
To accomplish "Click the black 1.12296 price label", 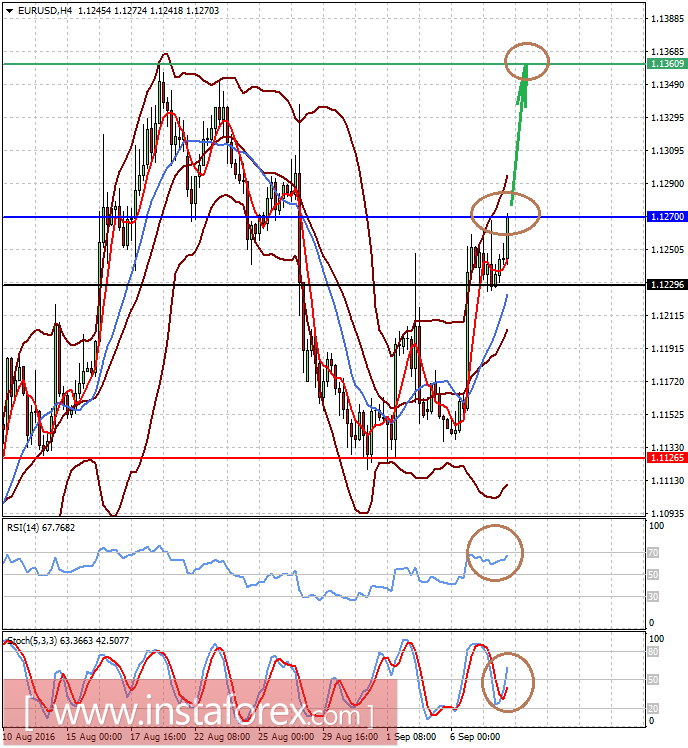I will [667, 284].
